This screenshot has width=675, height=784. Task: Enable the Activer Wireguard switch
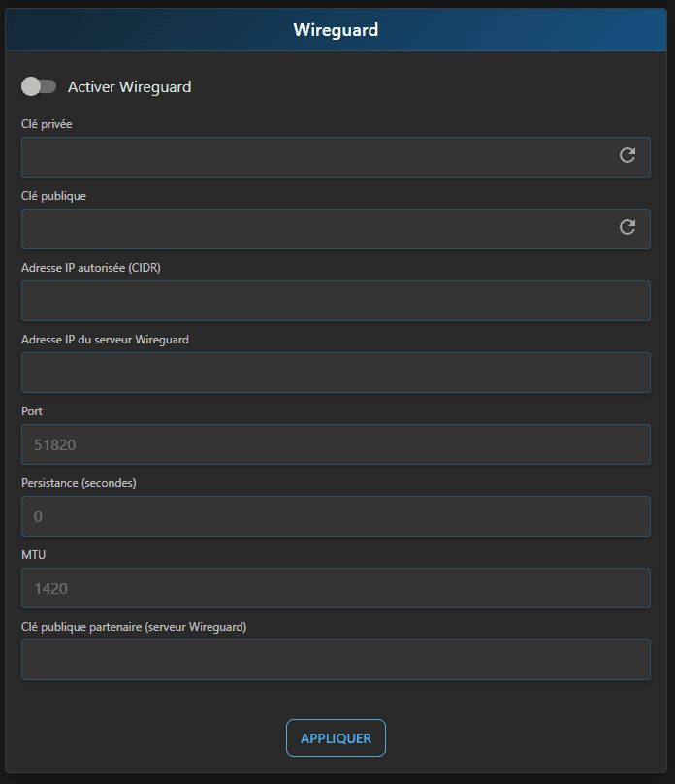(39, 86)
